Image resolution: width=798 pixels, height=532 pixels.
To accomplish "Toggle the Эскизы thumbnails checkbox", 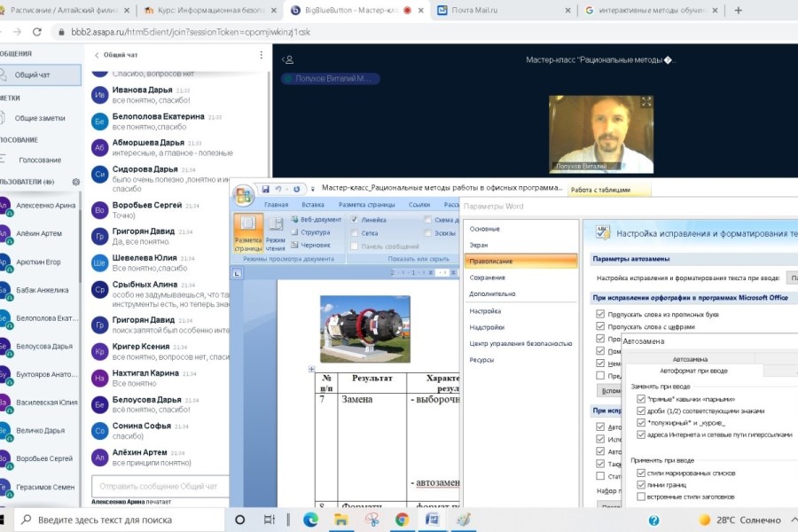I will (427, 233).
